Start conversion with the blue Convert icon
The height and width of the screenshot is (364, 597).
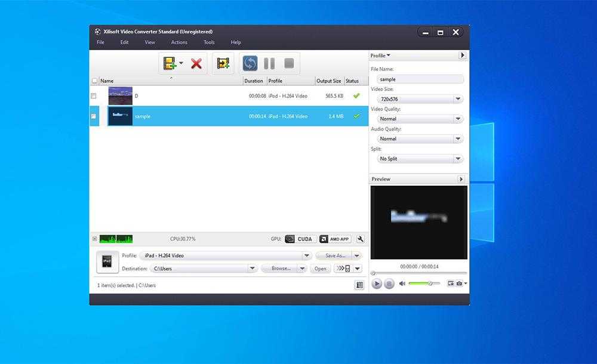(x=250, y=63)
